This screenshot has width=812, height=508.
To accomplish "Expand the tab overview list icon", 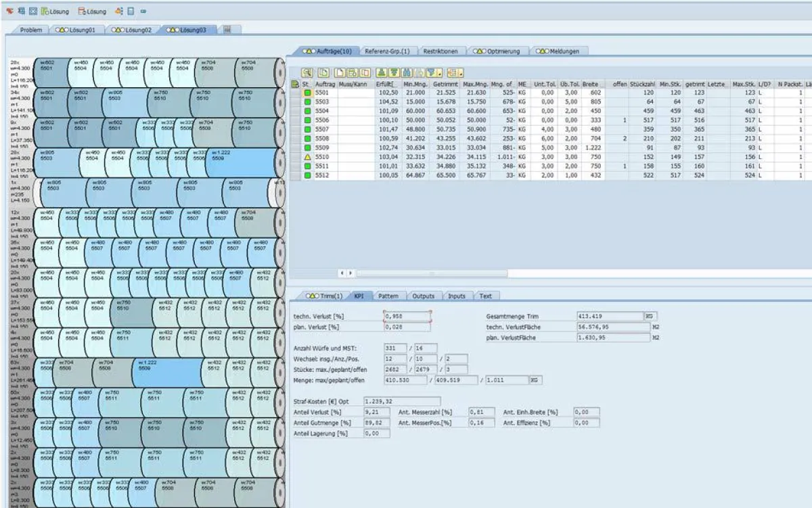I will (227, 30).
